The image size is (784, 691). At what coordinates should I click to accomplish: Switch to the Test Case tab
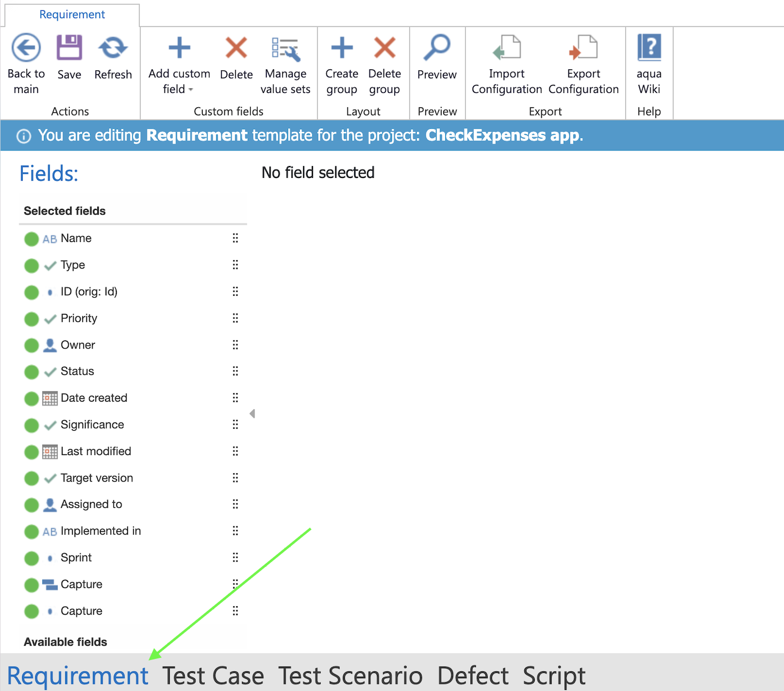[213, 676]
